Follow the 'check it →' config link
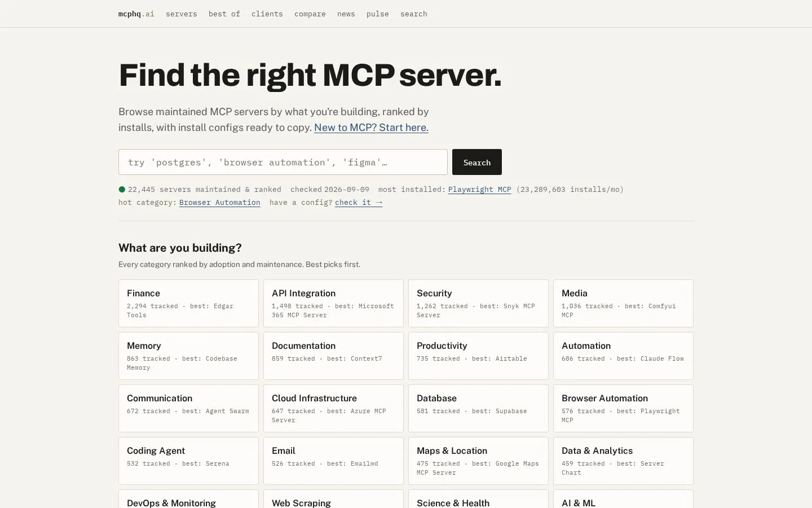 click(359, 203)
